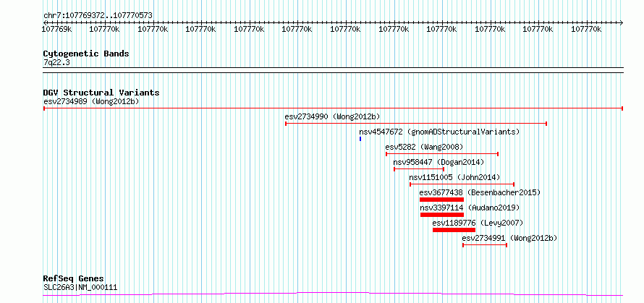Open variant label esv3677438 (Besenbacher2015)

[480, 192]
